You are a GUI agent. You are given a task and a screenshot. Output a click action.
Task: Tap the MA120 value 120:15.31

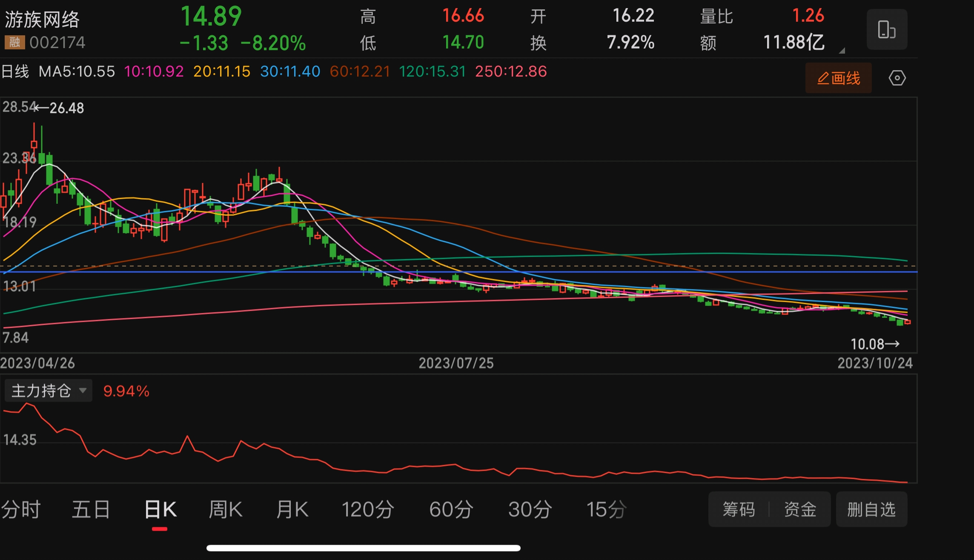[432, 71]
